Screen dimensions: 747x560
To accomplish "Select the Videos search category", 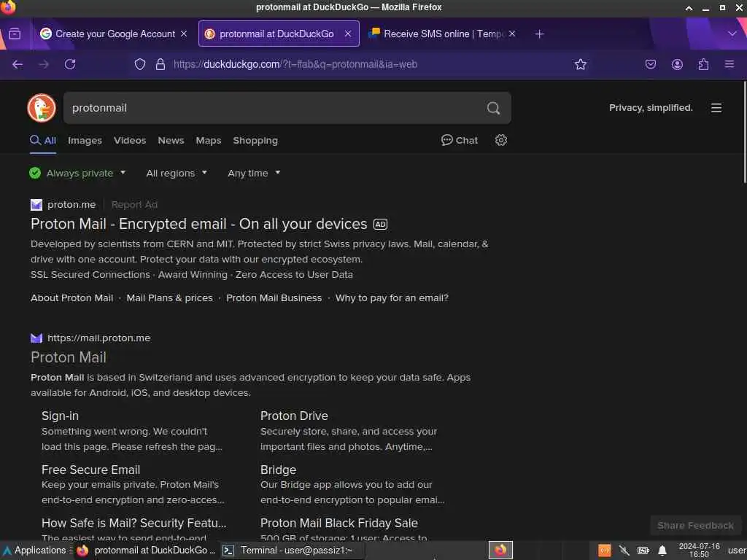I will click(130, 141).
